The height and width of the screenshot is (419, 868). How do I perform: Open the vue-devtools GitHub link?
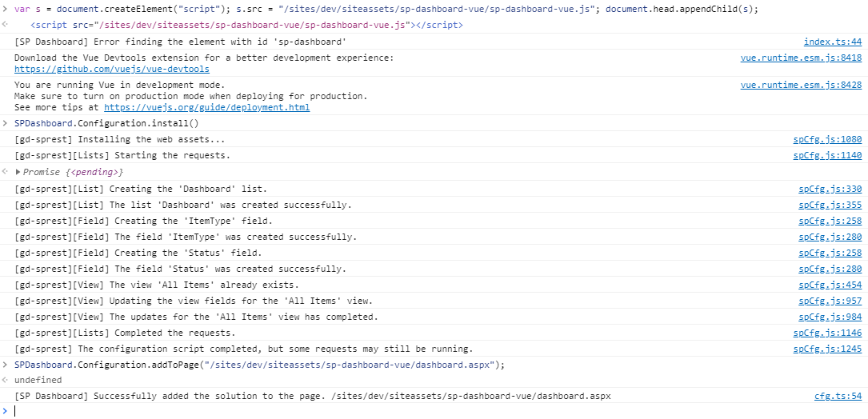click(112, 70)
